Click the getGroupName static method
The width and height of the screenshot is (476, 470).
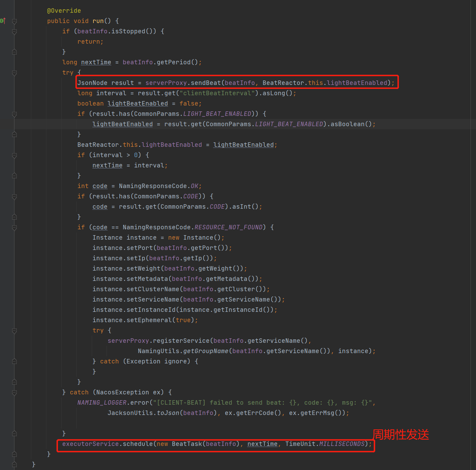[206, 351]
